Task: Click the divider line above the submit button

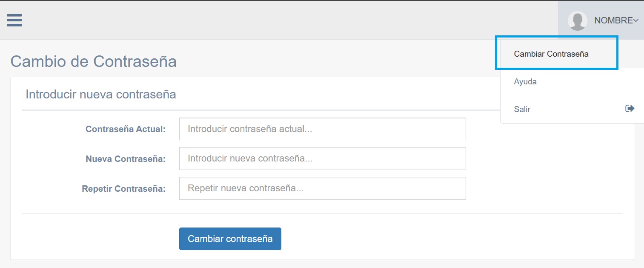Action: (322, 213)
